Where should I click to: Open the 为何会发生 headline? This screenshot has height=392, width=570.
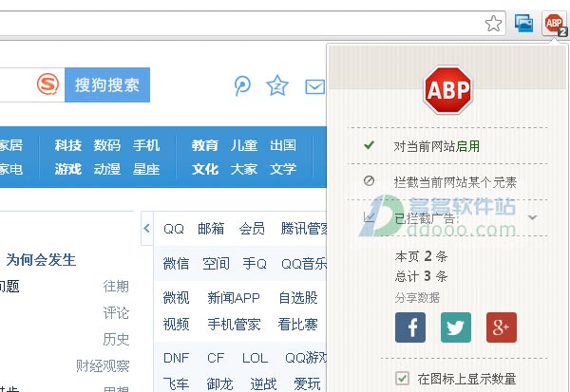pos(41,260)
